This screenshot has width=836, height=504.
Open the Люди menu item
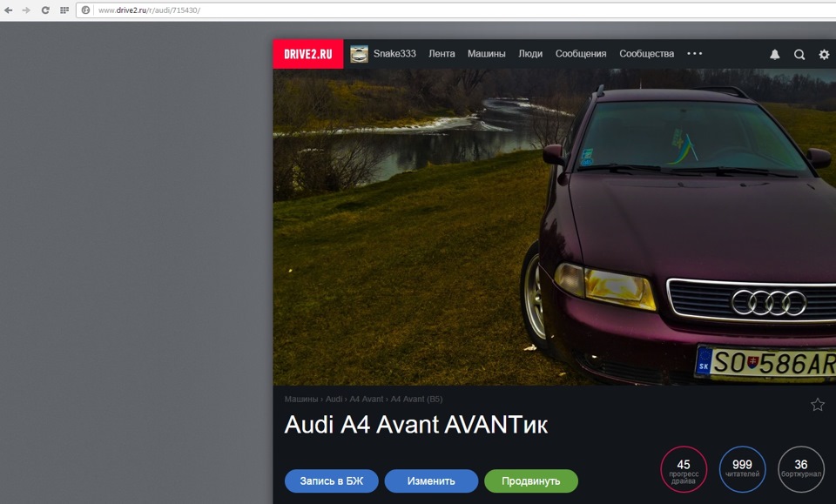pyautogui.click(x=530, y=54)
